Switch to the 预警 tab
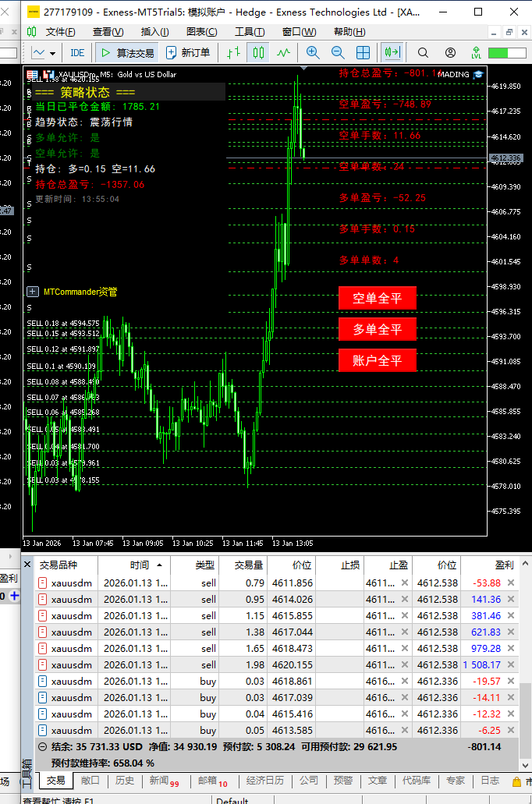This screenshot has height=804, width=532. (x=343, y=781)
